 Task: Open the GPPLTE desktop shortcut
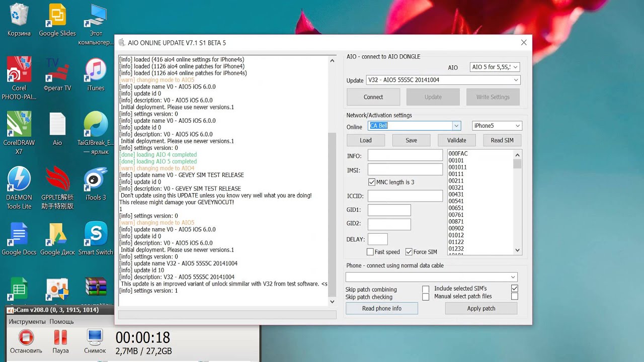tap(57, 188)
